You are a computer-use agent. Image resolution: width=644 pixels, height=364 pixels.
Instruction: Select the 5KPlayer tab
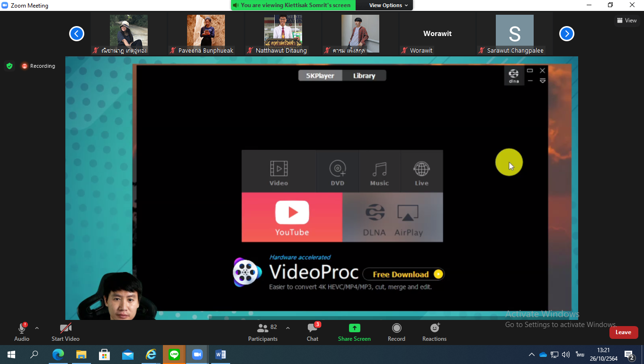[320, 76]
